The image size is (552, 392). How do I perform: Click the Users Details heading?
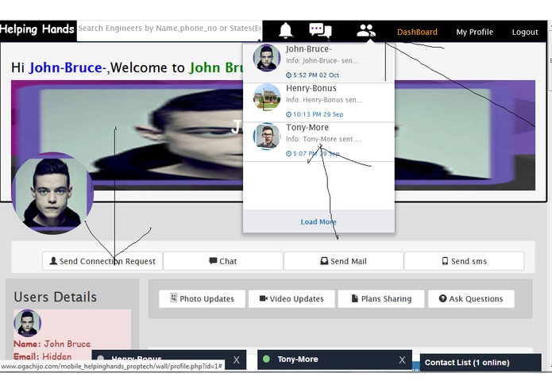pyautogui.click(x=56, y=297)
